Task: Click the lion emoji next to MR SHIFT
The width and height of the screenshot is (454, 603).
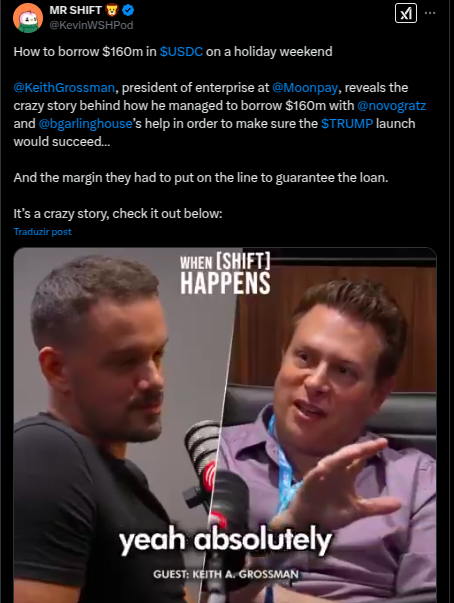Action: pos(112,10)
